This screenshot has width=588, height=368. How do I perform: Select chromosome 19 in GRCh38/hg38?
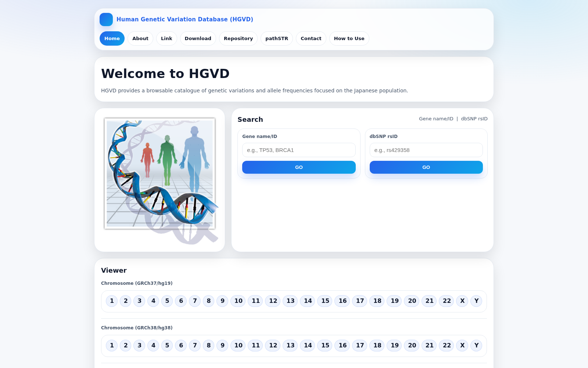395,346
